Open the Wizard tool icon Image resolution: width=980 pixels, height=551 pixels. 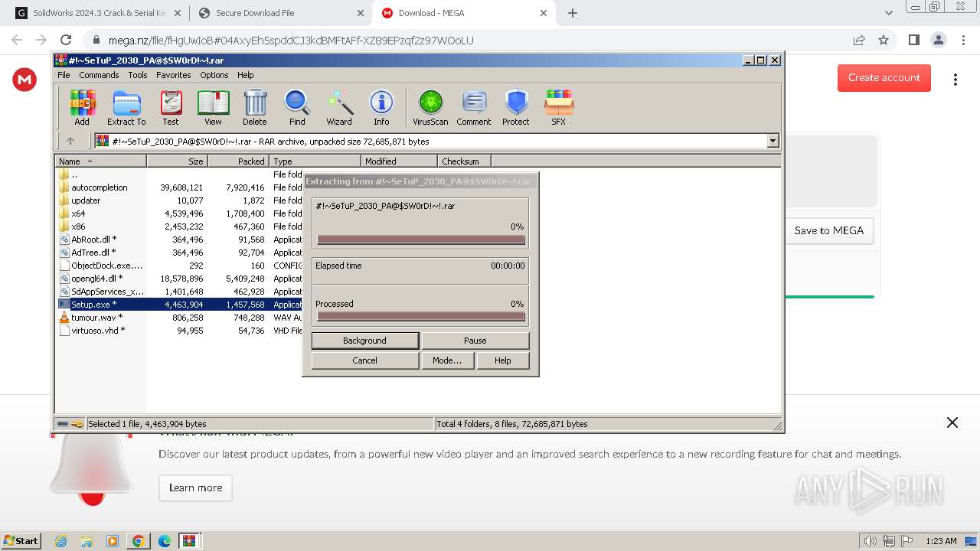coord(339,107)
